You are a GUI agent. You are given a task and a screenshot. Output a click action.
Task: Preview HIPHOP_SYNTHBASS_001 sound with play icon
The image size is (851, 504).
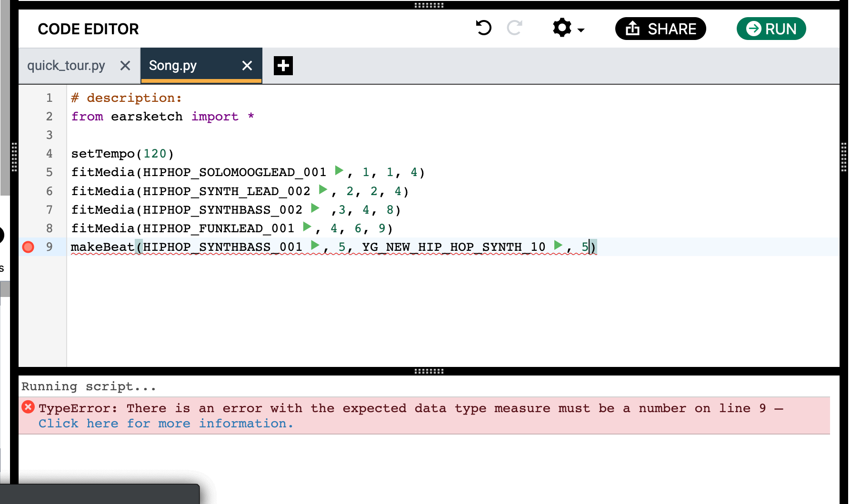pos(315,246)
